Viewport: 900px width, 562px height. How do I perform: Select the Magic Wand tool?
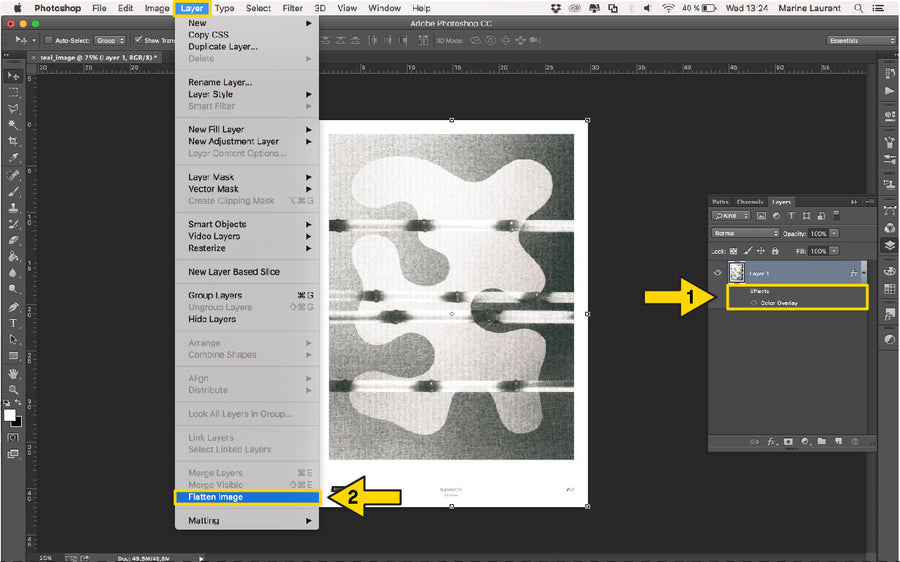click(x=13, y=125)
